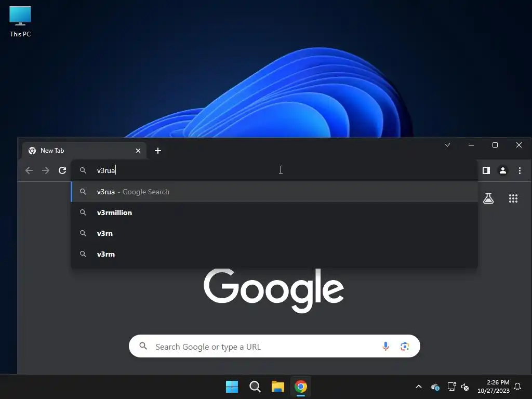Open the notifications bell icon
Screen dimensions: 532x399
point(518,387)
